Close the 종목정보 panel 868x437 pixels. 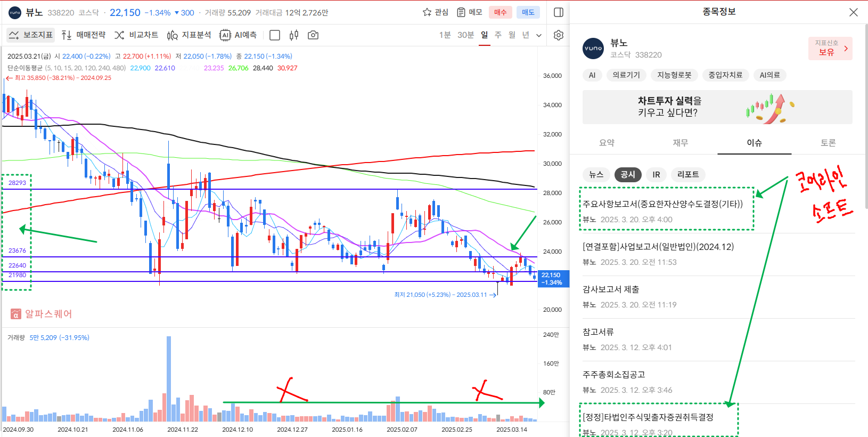point(853,12)
